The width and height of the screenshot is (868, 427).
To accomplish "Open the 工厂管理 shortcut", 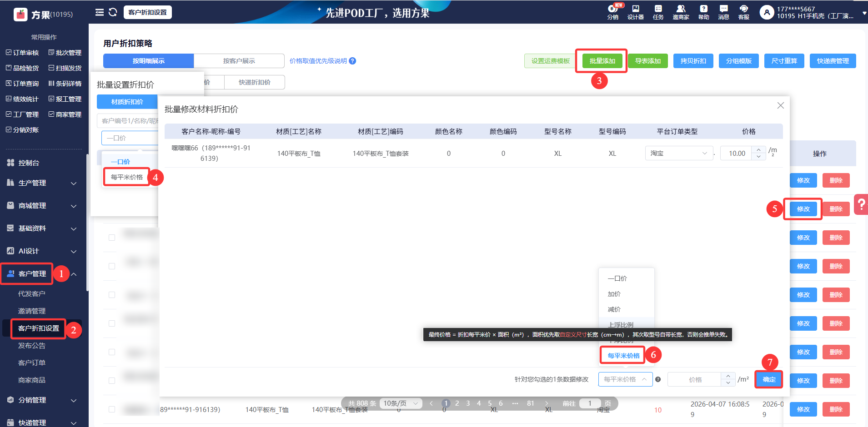I will pyautogui.click(x=22, y=114).
